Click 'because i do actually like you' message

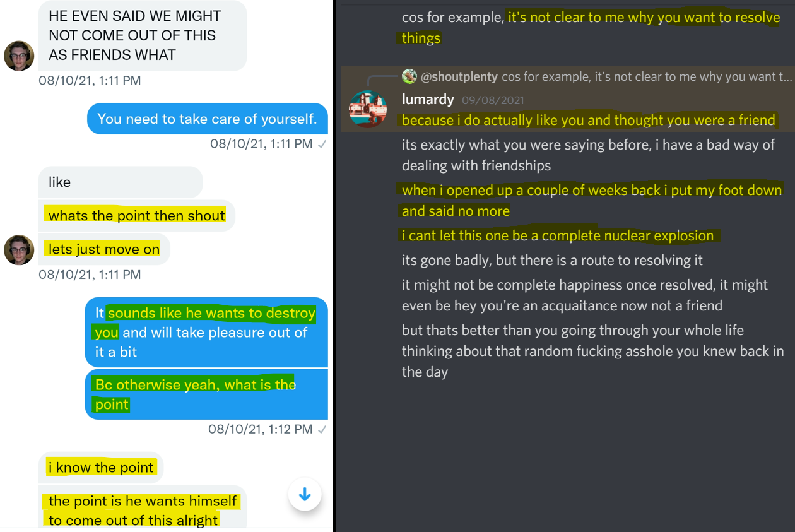(x=589, y=120)
